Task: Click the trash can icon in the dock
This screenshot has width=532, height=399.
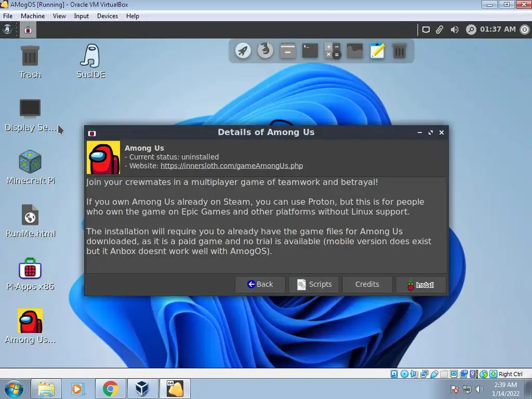Action: [x=400, y=51]
